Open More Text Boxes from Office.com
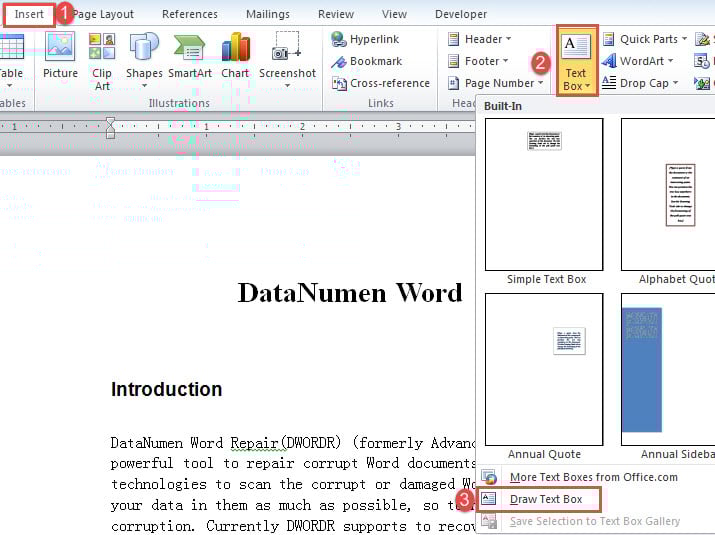 point(596,477)
